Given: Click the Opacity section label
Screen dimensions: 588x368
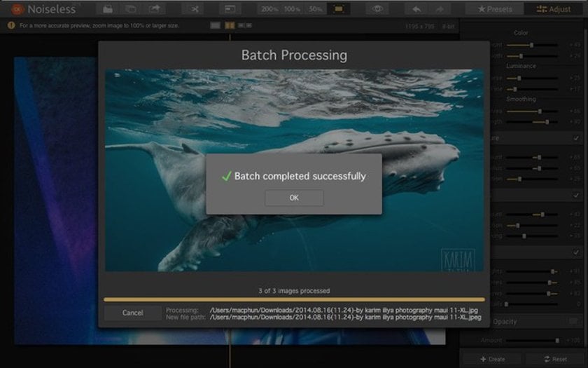Looking at the screenshot, I should pos(505,322).
